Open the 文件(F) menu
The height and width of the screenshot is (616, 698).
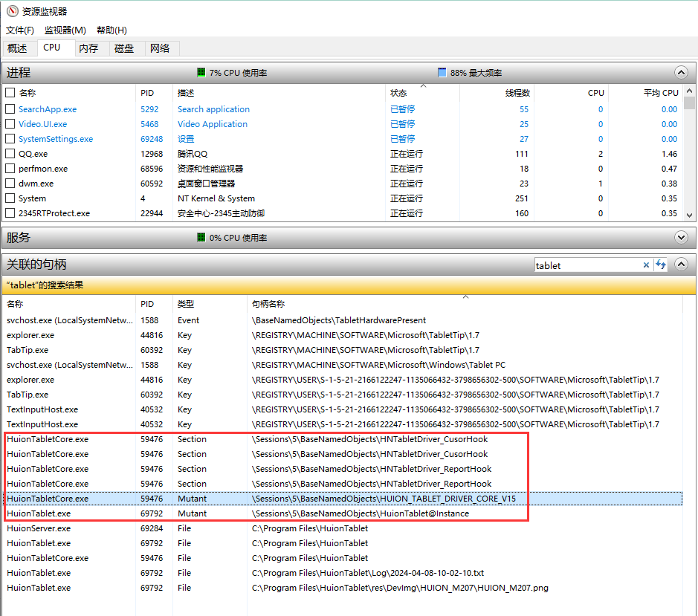click(20, 30)
